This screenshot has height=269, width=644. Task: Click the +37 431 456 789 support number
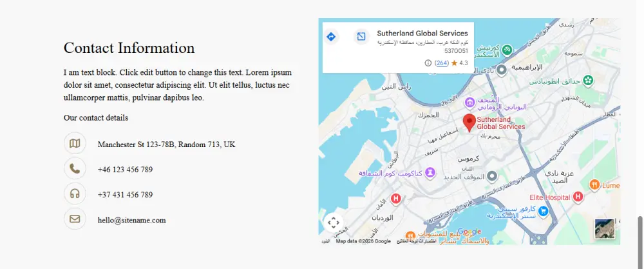(126, 195)
